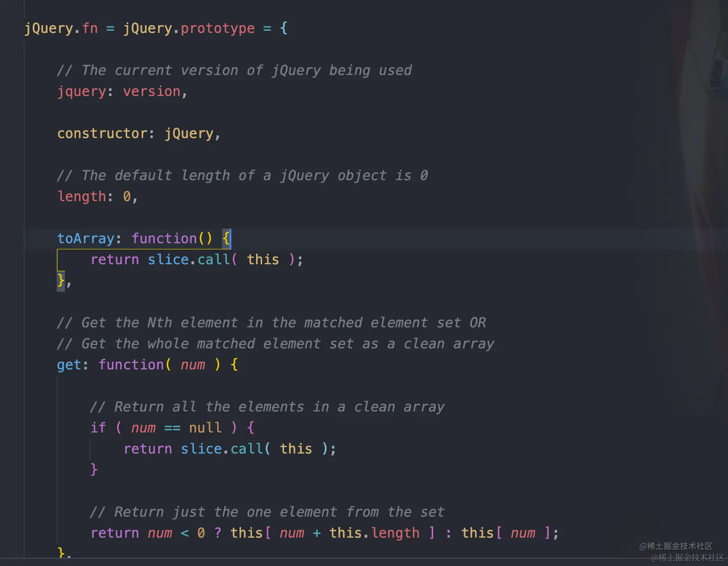Place the cursor at the highlighted opening brace after toArray function()
Screen dimensions: 728x566
[x=226, y=239]
